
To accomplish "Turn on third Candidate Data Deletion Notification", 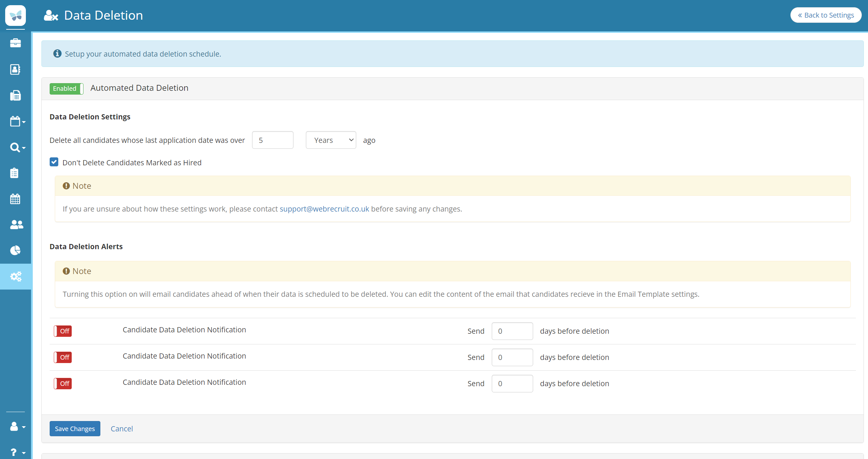I will click(63, 383).
